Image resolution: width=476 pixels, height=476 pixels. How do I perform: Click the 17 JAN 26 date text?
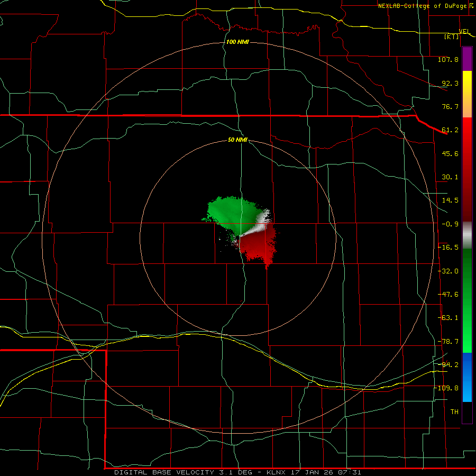click(x=312, y=472)
